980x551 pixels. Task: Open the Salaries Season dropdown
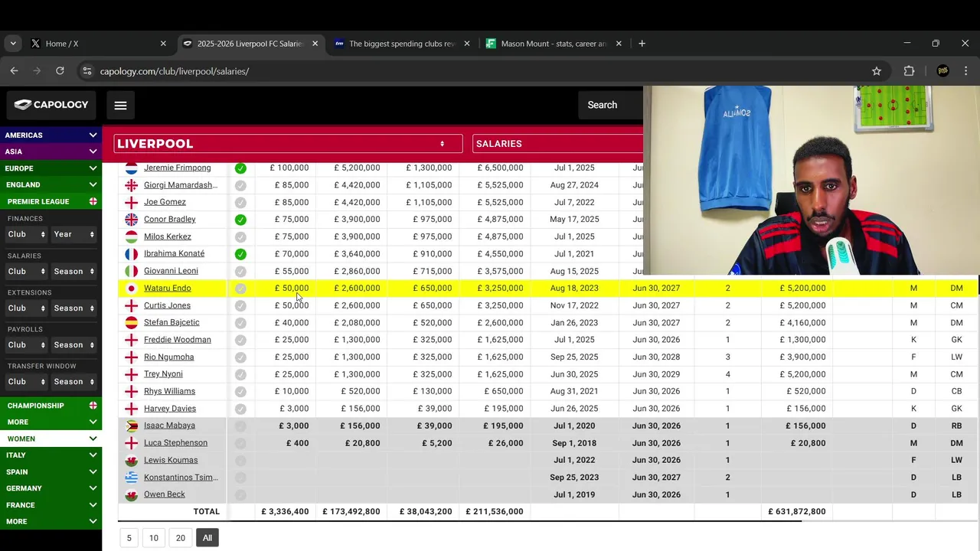pyautogui.click(x=74, y=271)
